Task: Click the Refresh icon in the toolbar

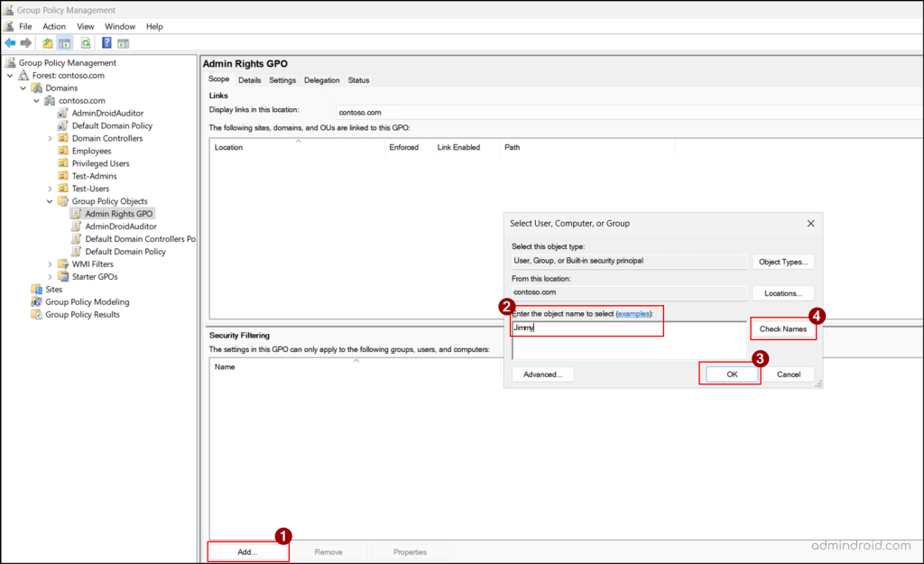Action: (85, 43)
